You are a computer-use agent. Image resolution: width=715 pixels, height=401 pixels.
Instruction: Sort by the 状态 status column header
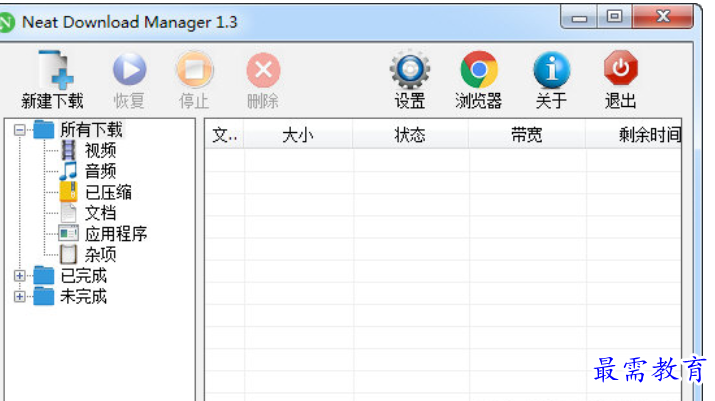[410, 135]
